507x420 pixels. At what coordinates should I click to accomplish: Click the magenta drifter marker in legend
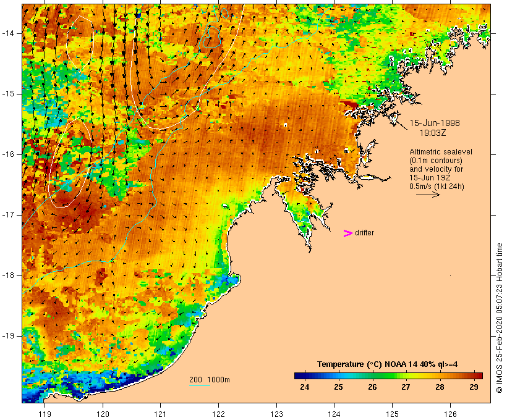pos(347,233)
